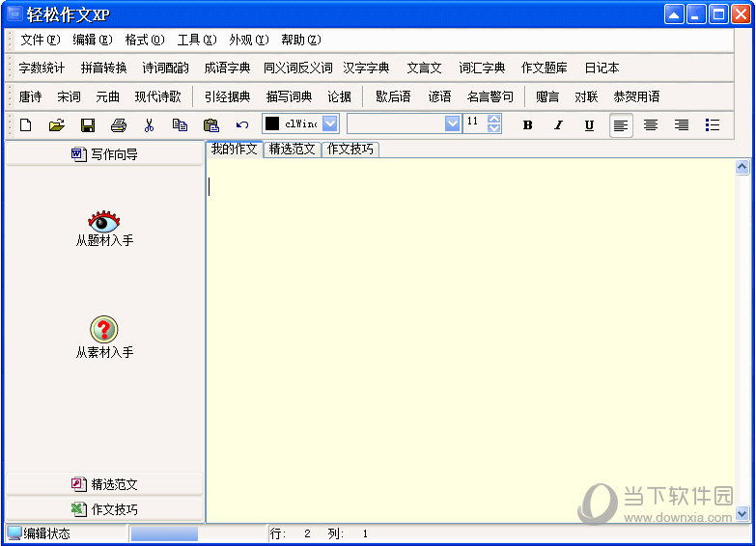This screenshot has height=546, width=756.
Task: Click the 现代诗歌 toolbar item
Action: (157, 96)
